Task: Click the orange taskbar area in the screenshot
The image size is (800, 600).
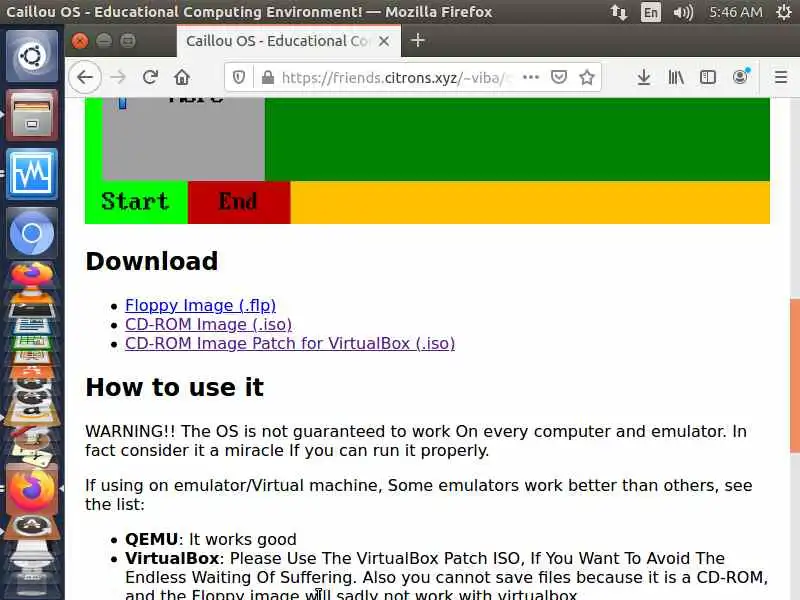Action: pyautogui.click(x=530, y=202)
